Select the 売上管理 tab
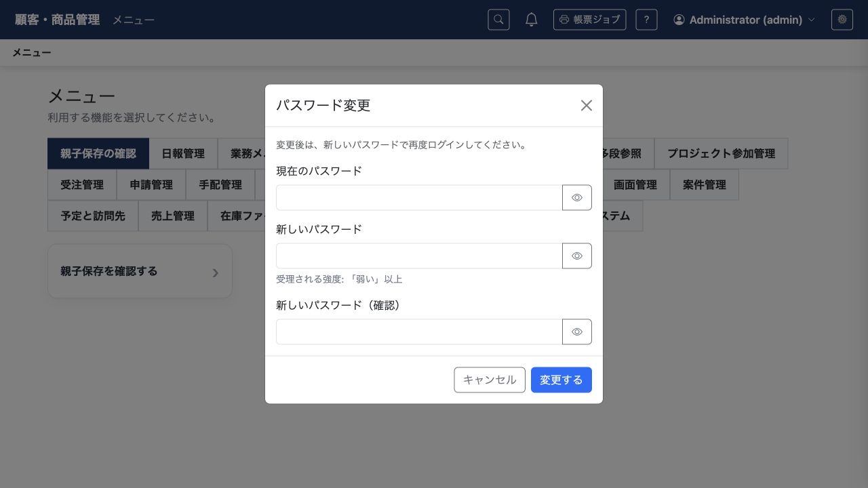This screenshot has height=488, width=868. [173, 216]
